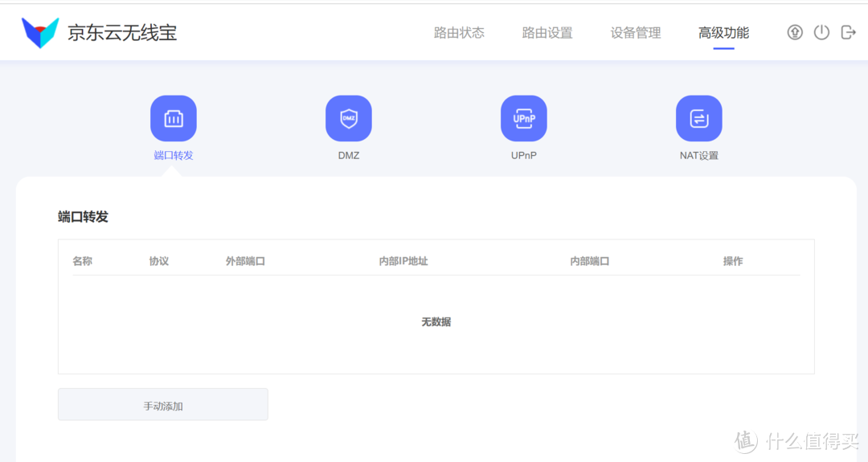Open the 端口转发 port forwarding icon
Viewport: 868px width, 462px height.
pyautogui.click(x=174, y=118)
